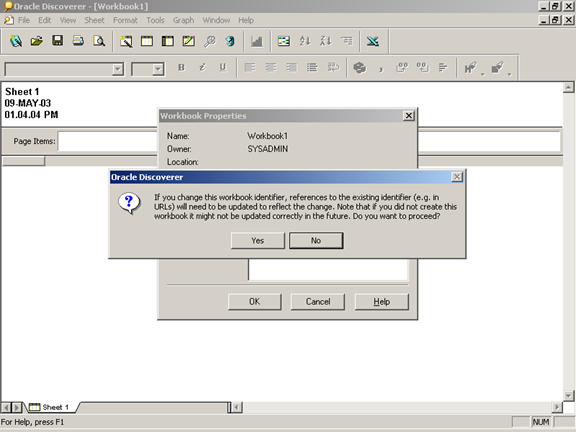Toggle Underline formatting
This screenshot has height=432, width=576.
223,68
